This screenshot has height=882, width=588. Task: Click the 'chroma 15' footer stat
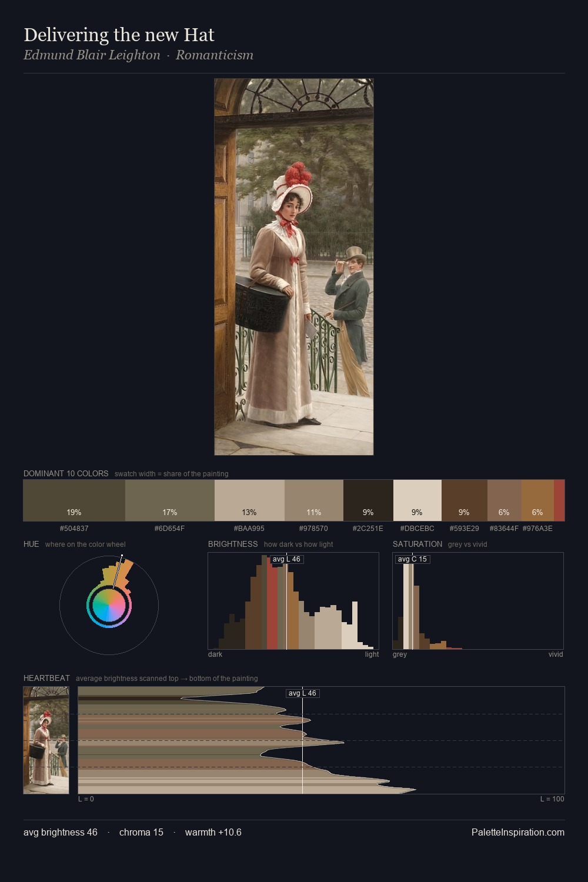point(141,832)
